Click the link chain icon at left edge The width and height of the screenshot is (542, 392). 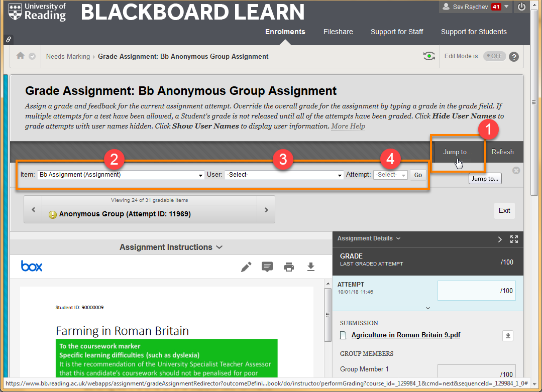pos(9,39)
